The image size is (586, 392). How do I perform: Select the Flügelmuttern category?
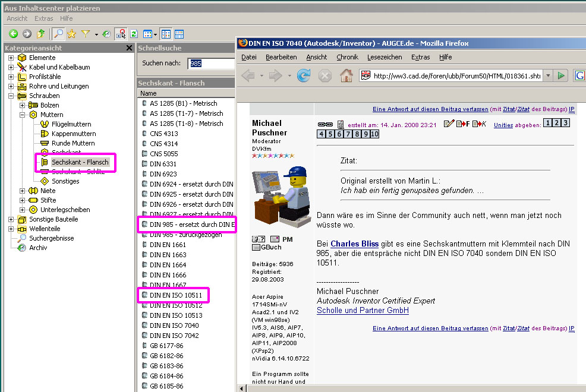tap(71, 124)
